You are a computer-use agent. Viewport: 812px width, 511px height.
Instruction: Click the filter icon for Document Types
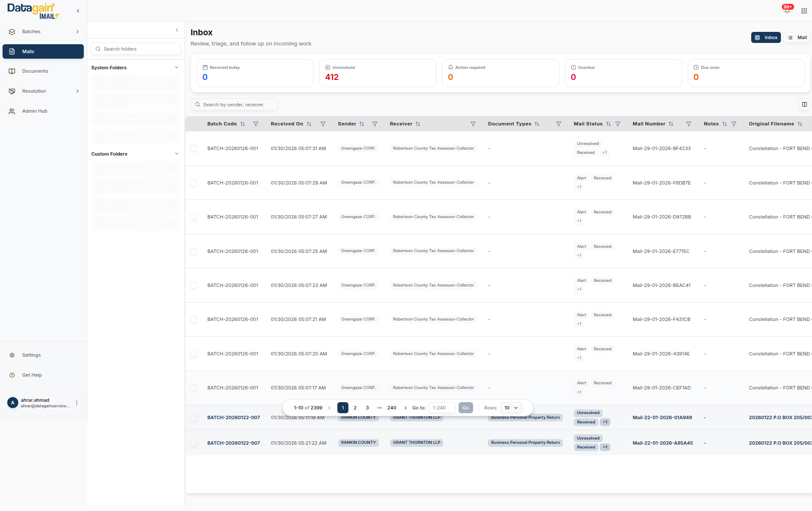click(x=558, y=124)
